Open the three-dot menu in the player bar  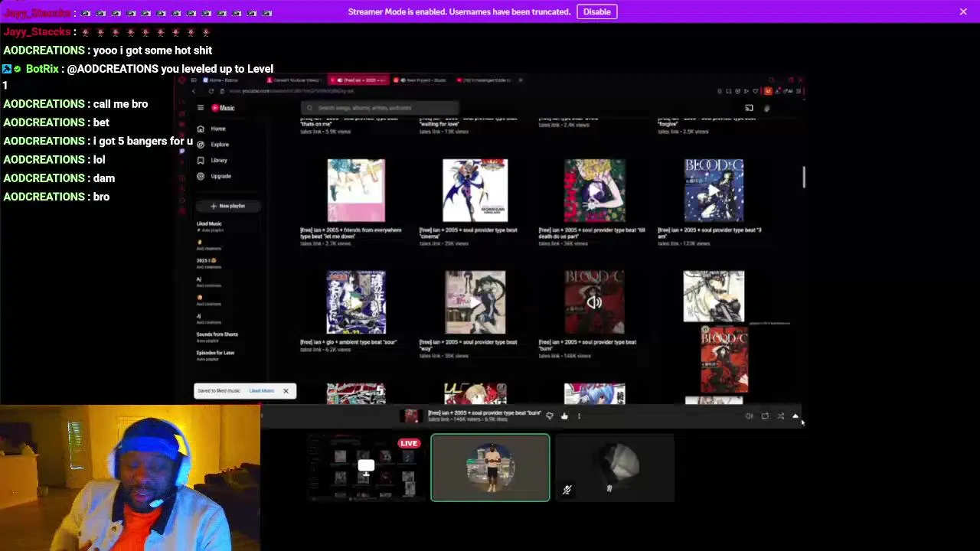coord(579,416)
